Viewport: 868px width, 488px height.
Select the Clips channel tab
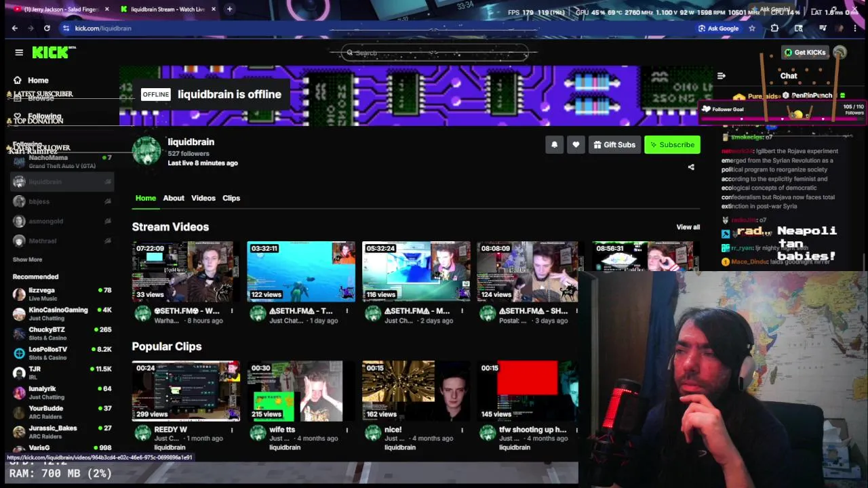[x=231, y=198]
